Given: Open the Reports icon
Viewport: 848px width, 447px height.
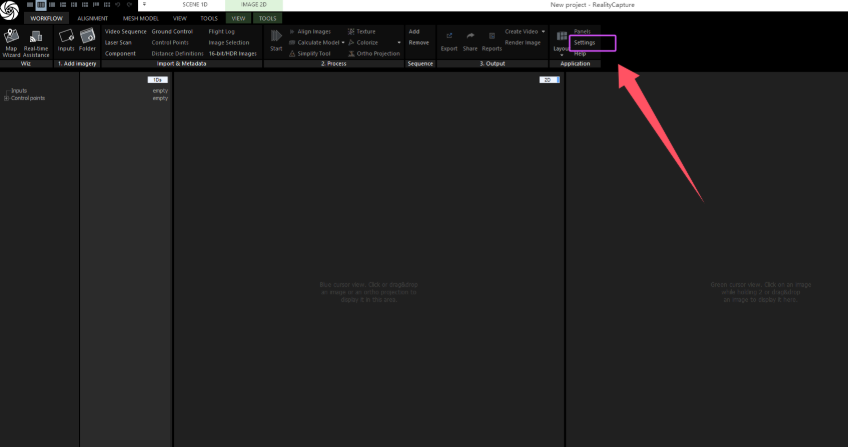Looking at the screenshot, I should tap(492, 40).
